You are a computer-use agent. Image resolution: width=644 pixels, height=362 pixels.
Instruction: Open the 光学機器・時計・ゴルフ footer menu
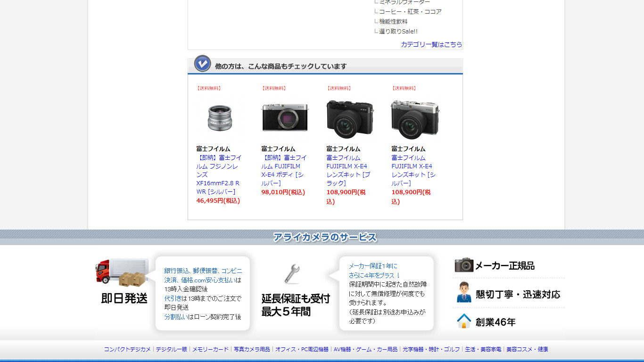tap(431, 349)
